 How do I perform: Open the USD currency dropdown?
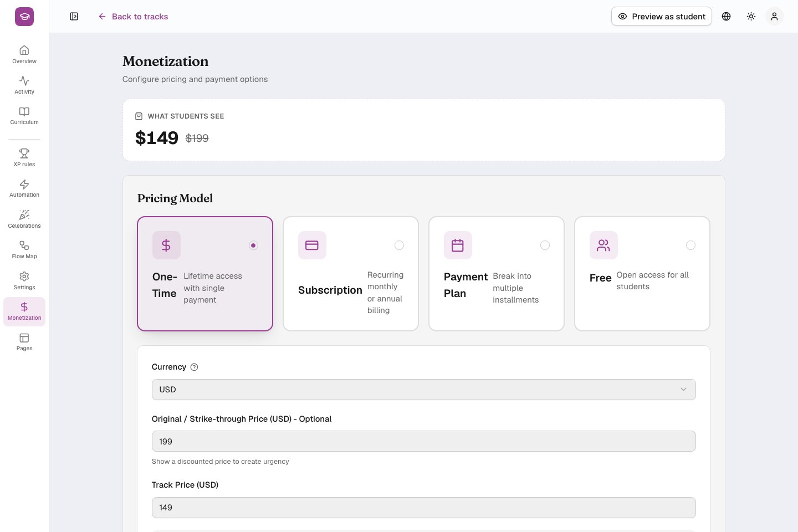pos(424,390)
